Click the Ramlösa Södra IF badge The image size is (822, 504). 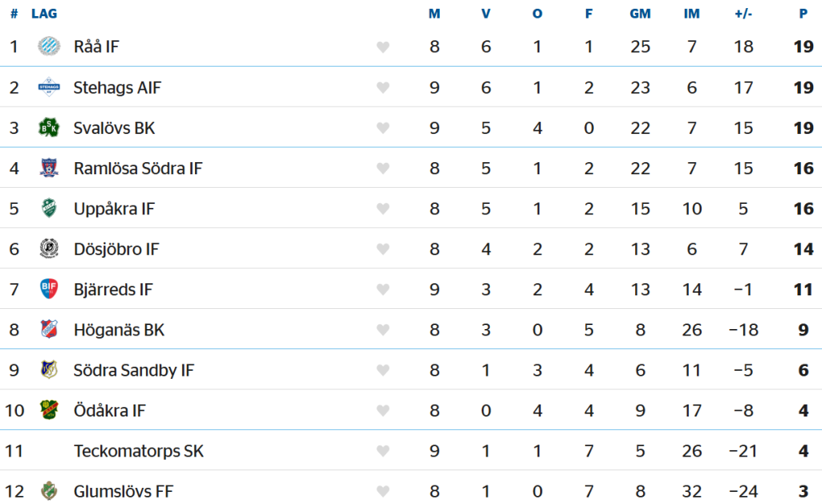pyautogui.click(x=49, y=168)
